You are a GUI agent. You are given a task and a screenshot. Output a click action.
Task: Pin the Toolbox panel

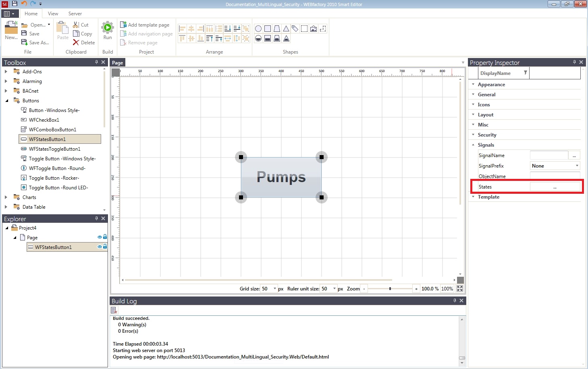coord(96,62)
